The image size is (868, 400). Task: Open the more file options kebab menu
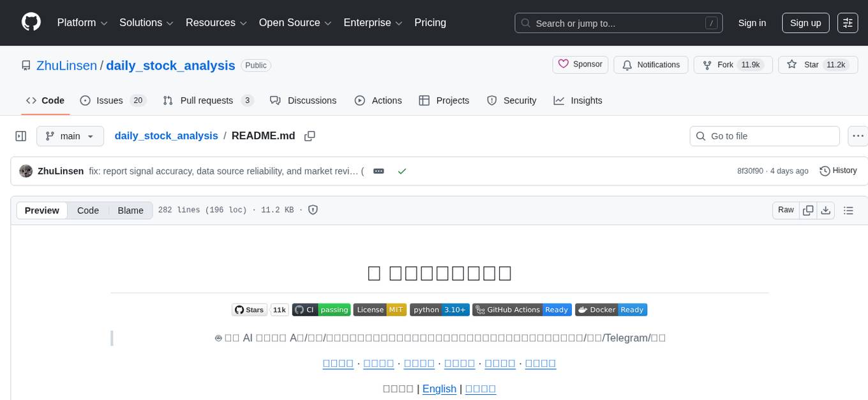tap(858, 135)
